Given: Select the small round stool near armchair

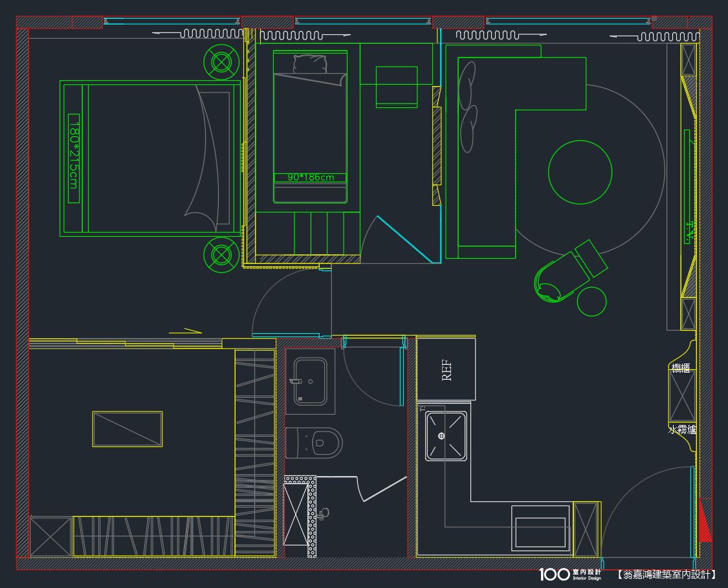Looking at the screenshot, I should pos(591,301).
